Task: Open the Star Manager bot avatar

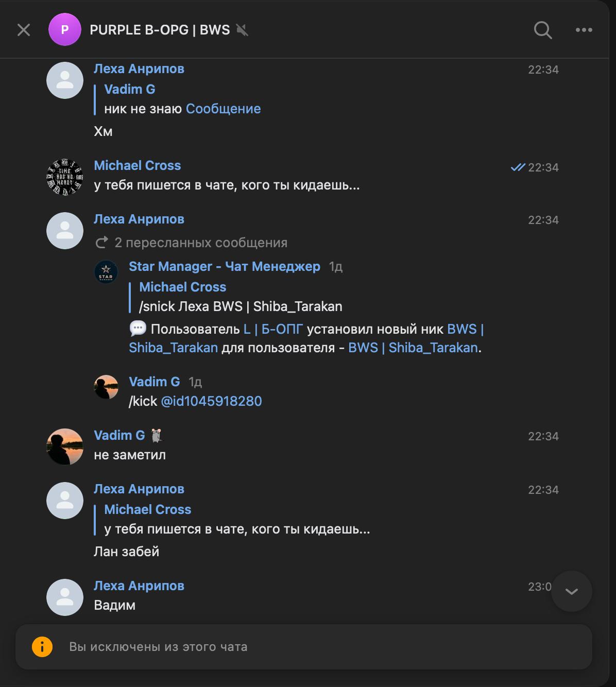Action: point(106,272)
